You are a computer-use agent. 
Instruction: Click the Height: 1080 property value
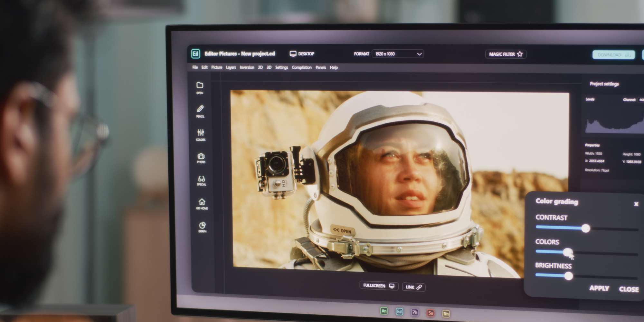[631, 155]
